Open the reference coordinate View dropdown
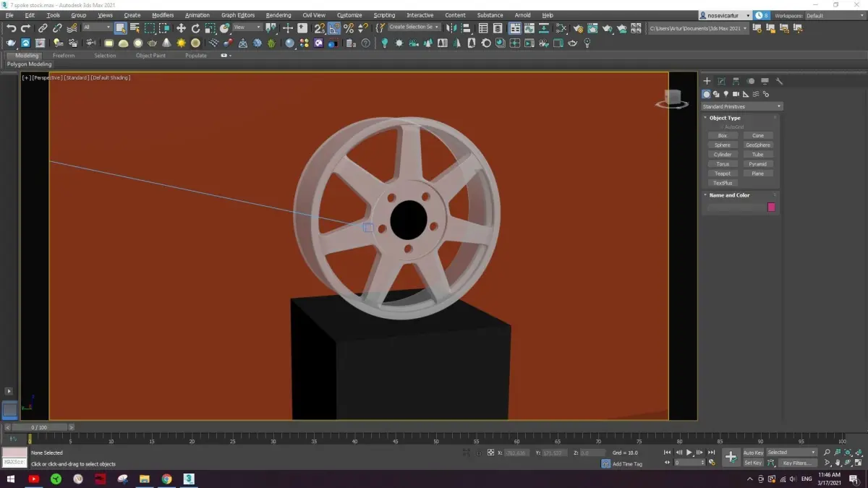Screen dimensions: 868x488 (247, 27)
